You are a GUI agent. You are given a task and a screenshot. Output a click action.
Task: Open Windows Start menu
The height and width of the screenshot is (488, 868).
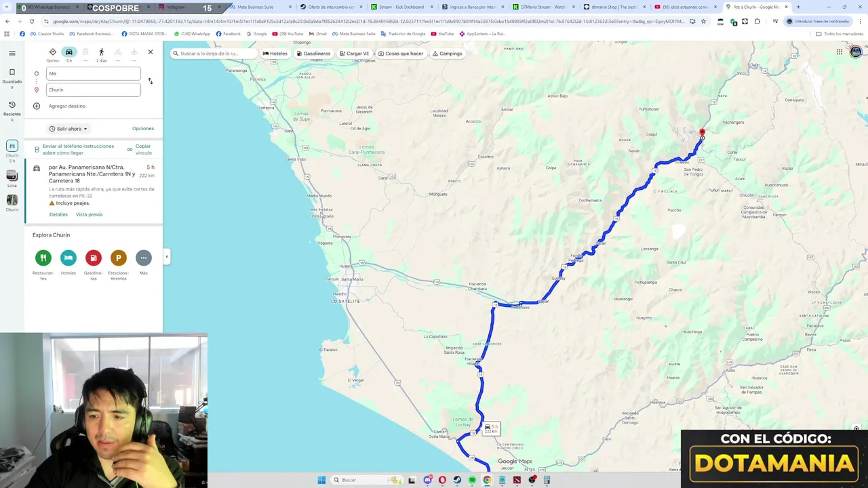click(x=321, y=480)
